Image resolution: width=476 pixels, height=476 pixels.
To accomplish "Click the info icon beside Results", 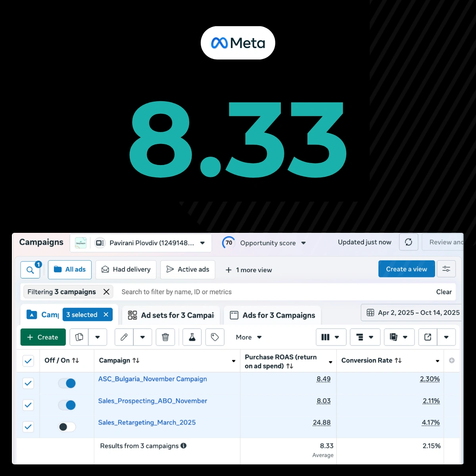I will pos(184,446).
